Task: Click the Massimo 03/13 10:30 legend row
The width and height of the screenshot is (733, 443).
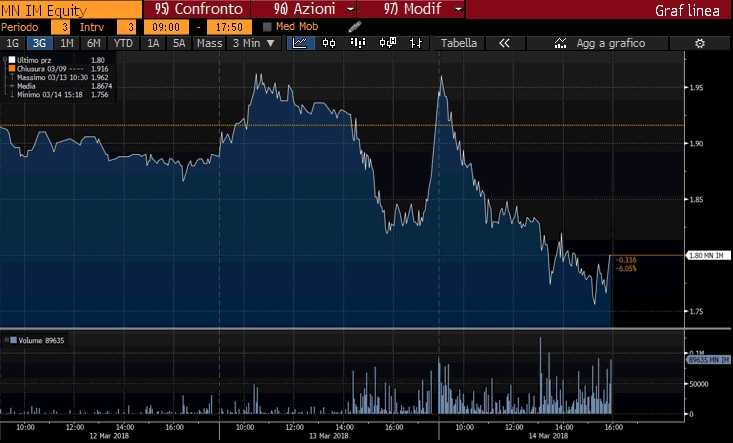Action: (x=63, y=78)
